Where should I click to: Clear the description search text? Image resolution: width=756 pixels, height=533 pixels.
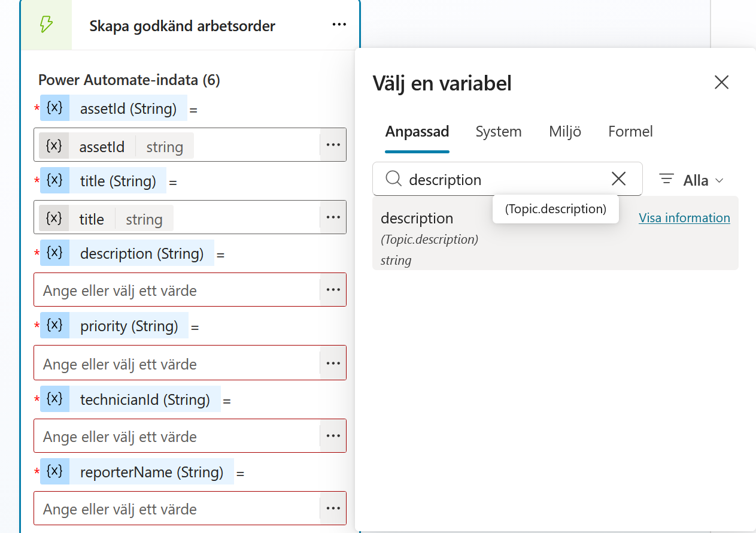click(x=618, y=178)
